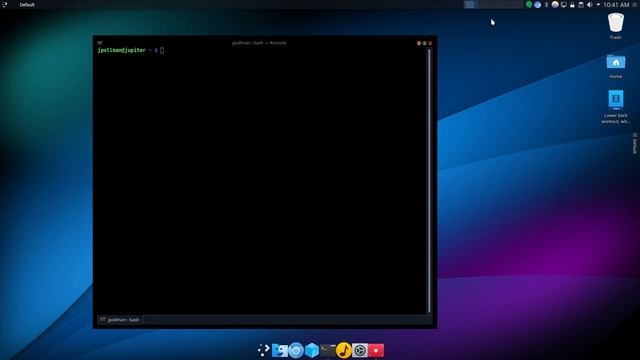Screen dimensions: 640x360
Task: Open the KDE application launcher in the dock
Action: coord(264,350)
